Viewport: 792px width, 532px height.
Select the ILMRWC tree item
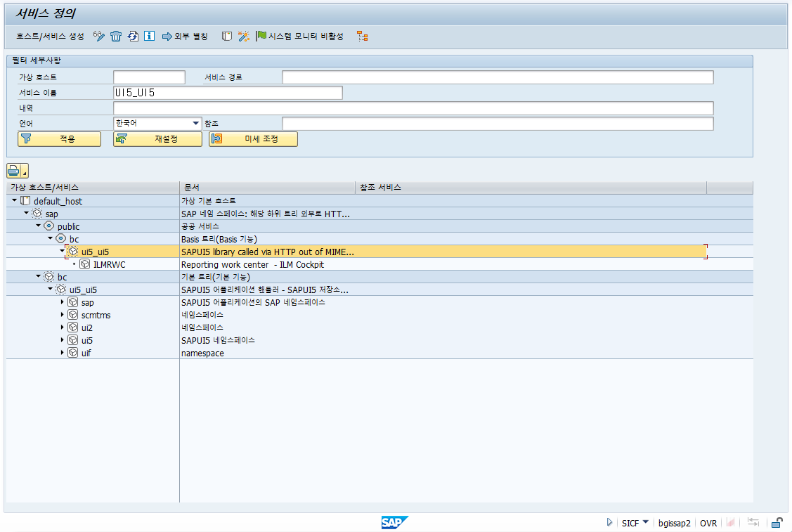(x=109, y=265)
